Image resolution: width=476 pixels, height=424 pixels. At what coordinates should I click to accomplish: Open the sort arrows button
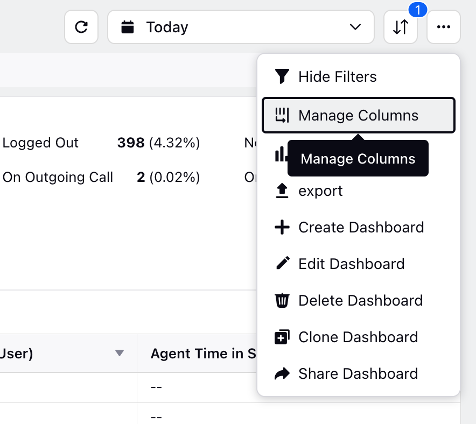400,27
